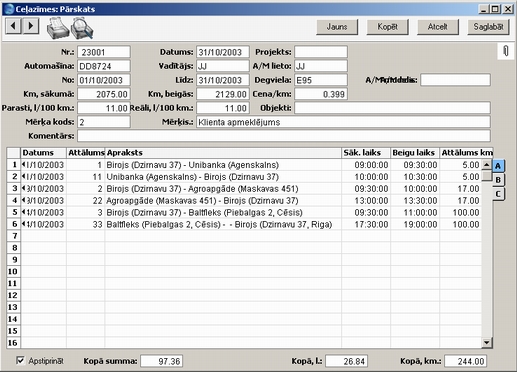The image size is (517, 372).
Task: Click the Beigu laiks column header
Action: (415, 153)
